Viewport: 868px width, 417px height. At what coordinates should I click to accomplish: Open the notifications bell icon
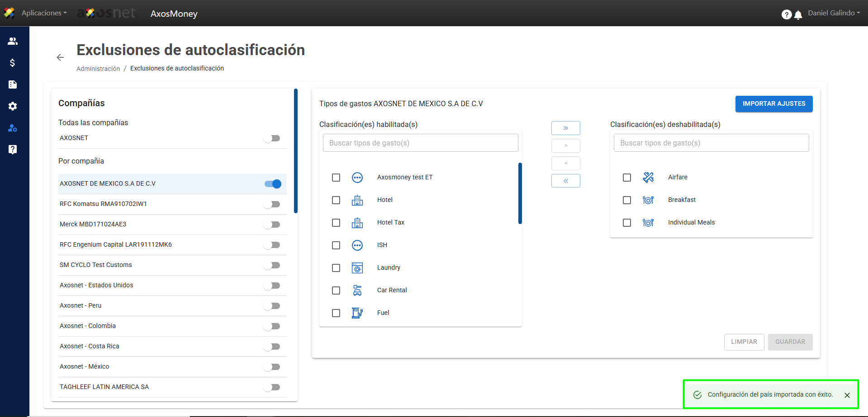[798, 15]
